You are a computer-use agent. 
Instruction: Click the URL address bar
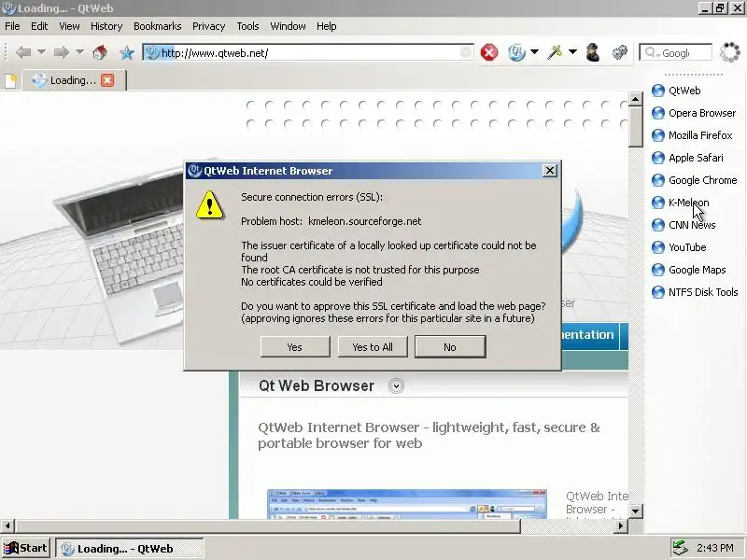click(307, 52)
